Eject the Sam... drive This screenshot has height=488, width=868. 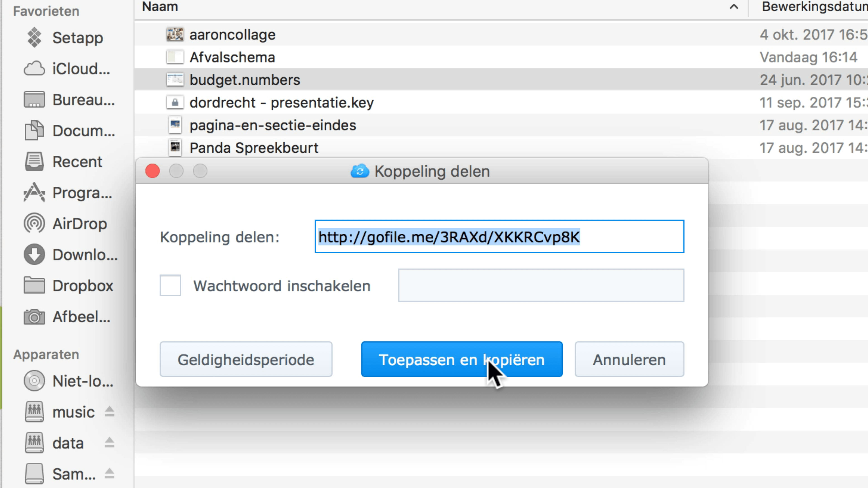click(109, 474)
